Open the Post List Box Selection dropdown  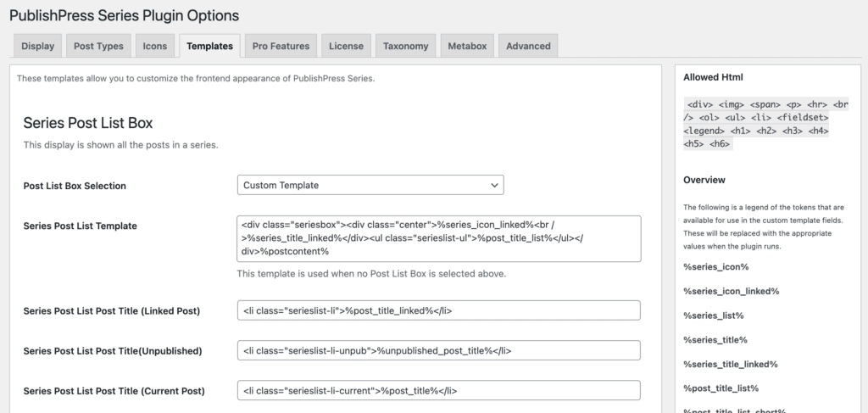[370, 185]
